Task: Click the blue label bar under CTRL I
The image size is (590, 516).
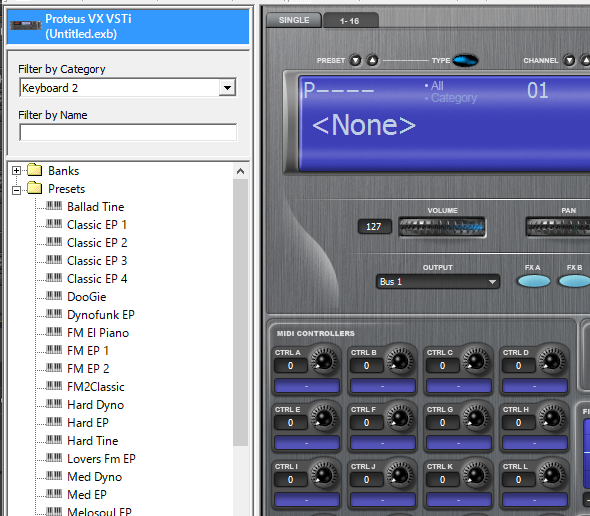Action: [x=307, y=500]
